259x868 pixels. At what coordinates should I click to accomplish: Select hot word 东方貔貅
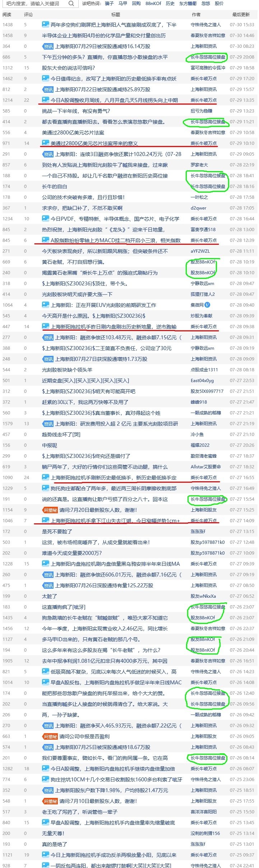pyautogui.click(x=188, y=3)
